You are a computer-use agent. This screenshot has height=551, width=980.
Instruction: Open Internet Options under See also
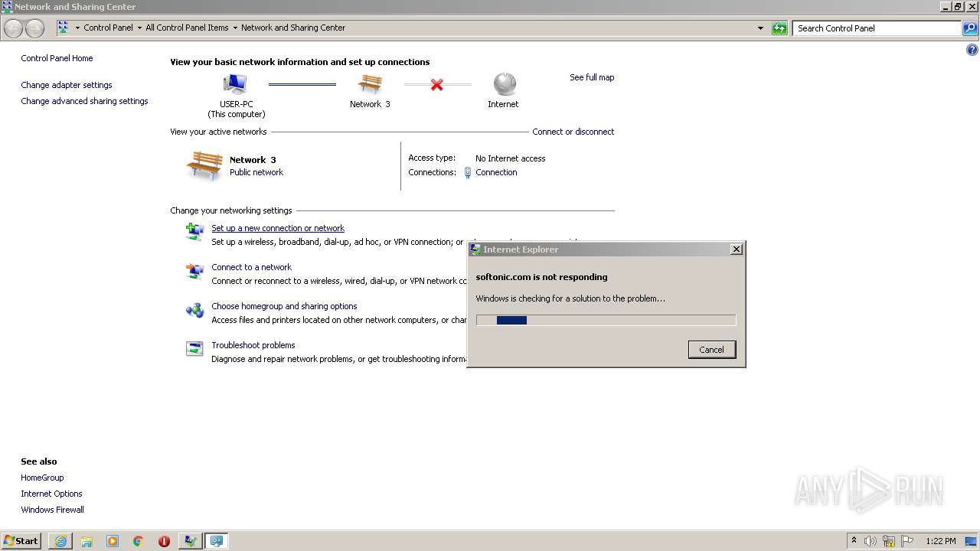[51, 494]
